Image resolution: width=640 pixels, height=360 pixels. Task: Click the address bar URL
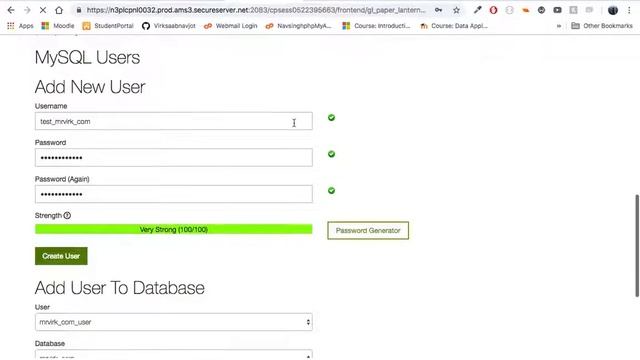click(256, 10)
